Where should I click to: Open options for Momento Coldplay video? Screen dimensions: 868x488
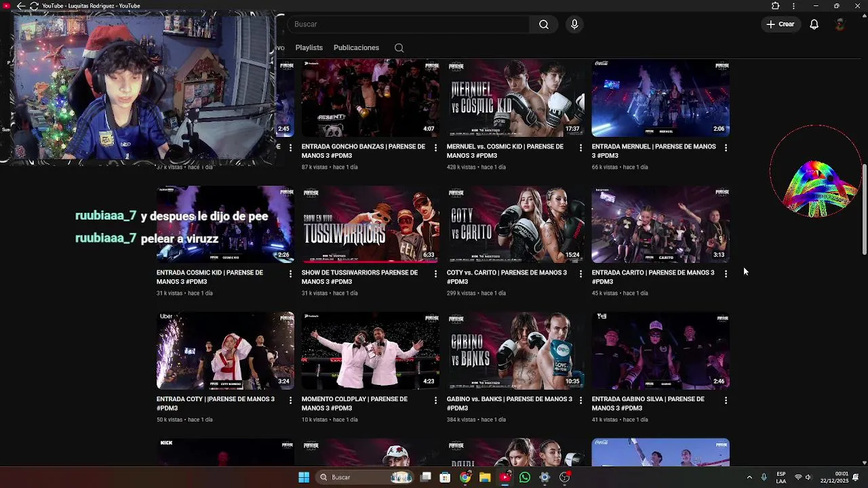click(x=435, y=401)
